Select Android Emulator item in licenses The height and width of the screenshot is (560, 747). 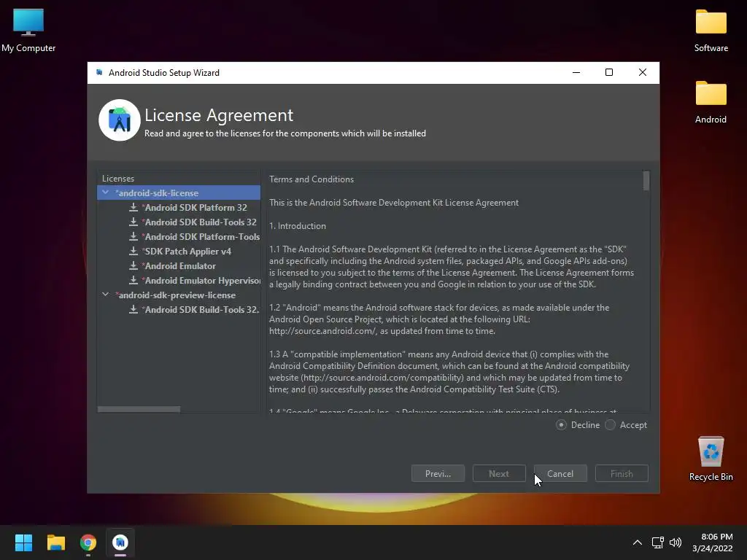(x=179, y=265)
